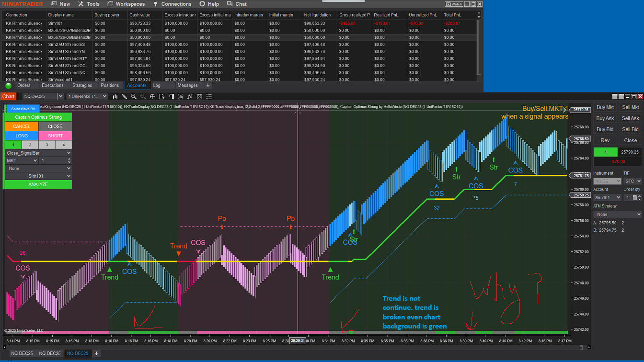644x362 pixels.
Task: Click the green ANALYZE button
Action: (x=38, y=184)
